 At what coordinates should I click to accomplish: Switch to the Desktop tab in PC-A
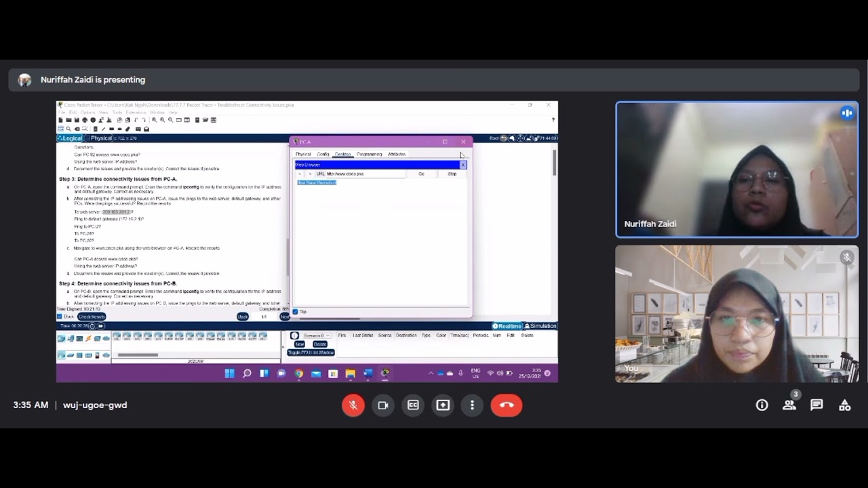[342, 155]
